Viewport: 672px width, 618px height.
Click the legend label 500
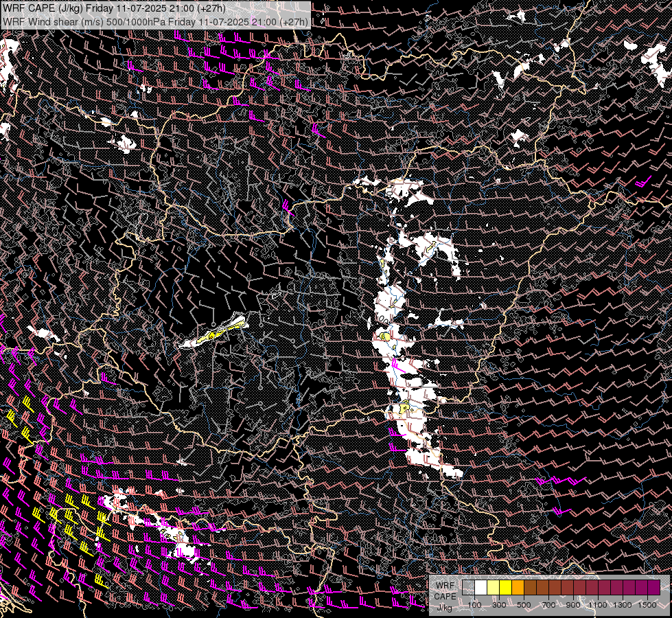pyautogui.click(x=524, y=605)
